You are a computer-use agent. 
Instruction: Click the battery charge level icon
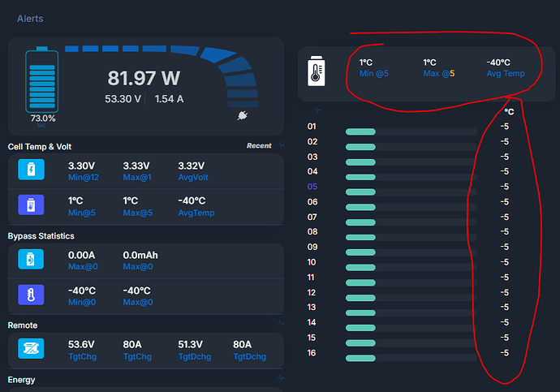click(x=41, y=81)
